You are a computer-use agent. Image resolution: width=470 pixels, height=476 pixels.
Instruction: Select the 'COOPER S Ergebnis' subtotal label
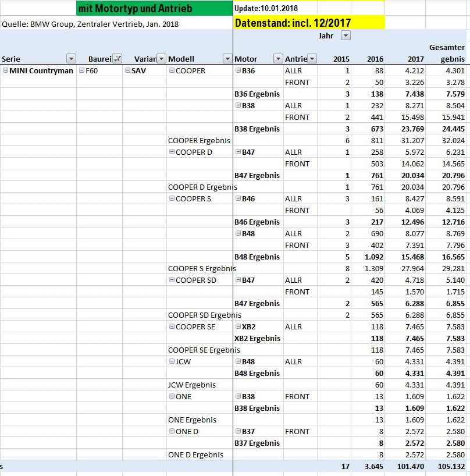point(202,268)
